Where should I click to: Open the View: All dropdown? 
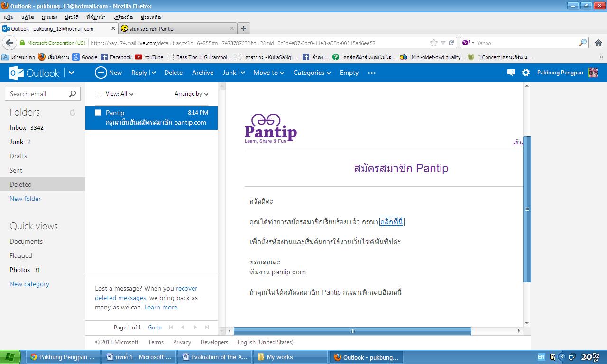[x=120, y=94]
